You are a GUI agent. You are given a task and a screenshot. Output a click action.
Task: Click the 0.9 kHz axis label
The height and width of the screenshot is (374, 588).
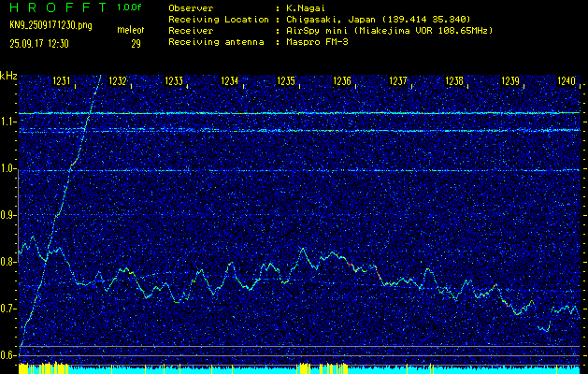coord(7,216)
